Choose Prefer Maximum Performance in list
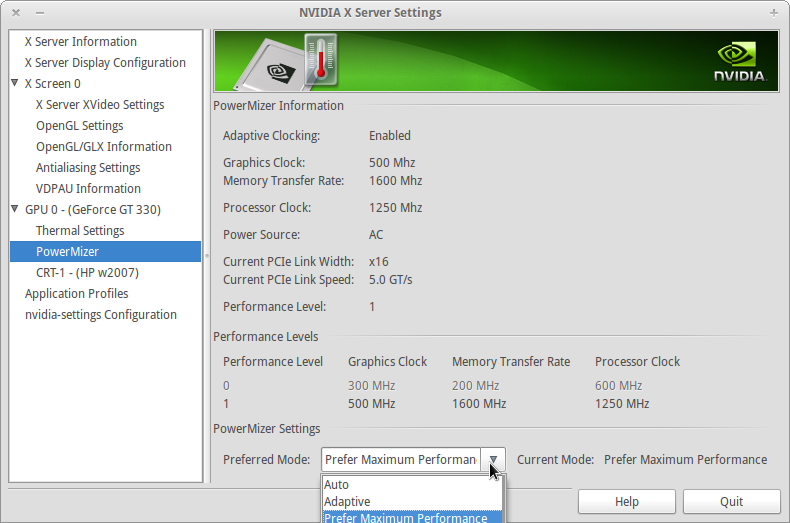The width and height of the screenshot is (790, 523). coord(412,517)
